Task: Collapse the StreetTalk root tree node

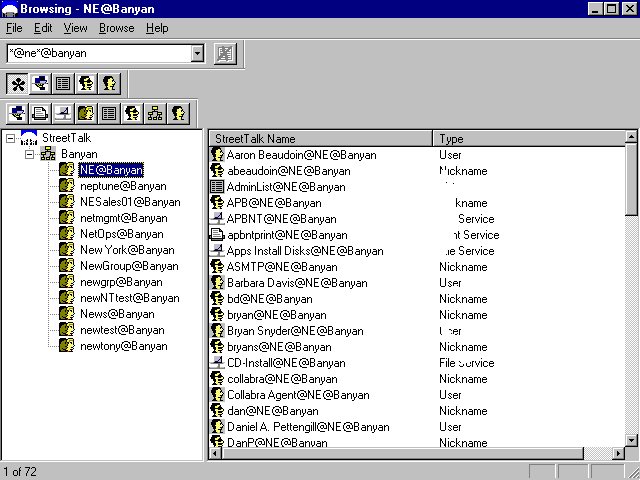Action: click(x=11, y=139)
